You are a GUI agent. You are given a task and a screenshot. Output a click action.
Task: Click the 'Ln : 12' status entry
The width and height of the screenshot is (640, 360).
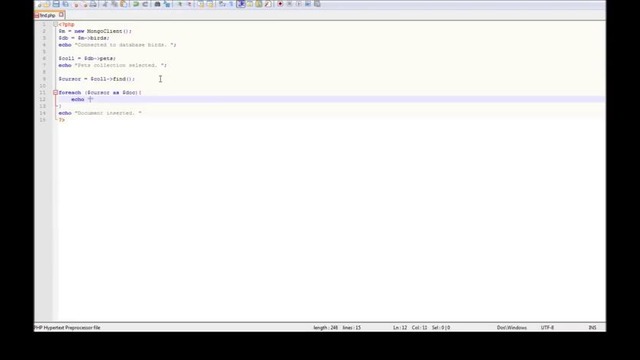pos(400,327)
